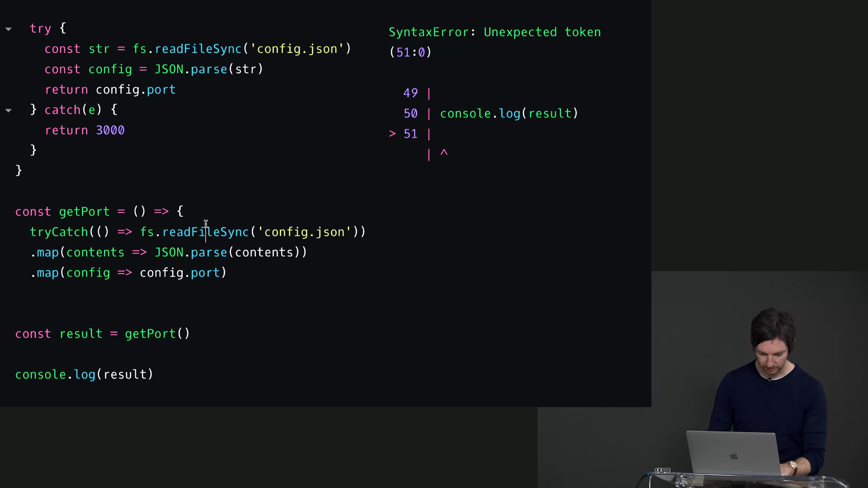Screen dimensions: 868x488
Task: Click the SyntaxError: Unexpected token message
Action: [x=495, y=32]
